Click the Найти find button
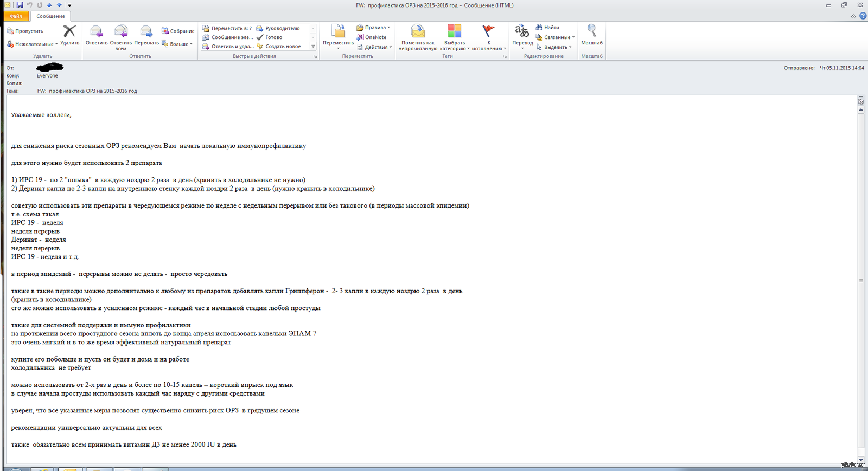This screenshot has height=471, width=868. pos(547,28)
